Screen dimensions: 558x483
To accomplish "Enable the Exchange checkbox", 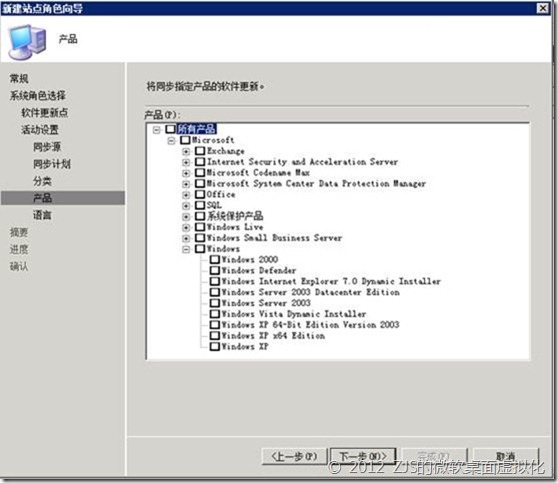I will (x=200, y=151).
